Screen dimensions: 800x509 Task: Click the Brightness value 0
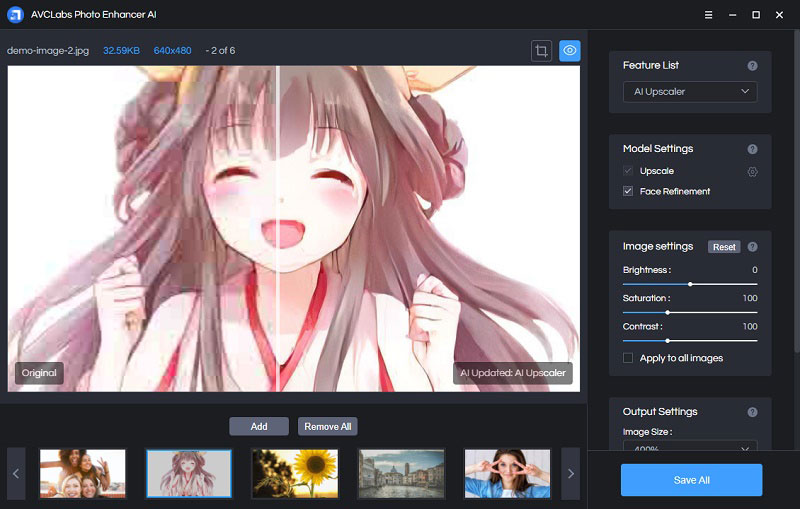tap(755, 270)
